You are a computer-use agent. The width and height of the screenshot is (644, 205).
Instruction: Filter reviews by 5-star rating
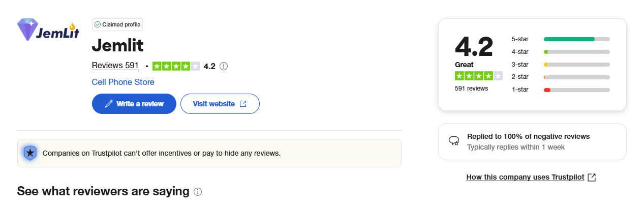point(560,39)
